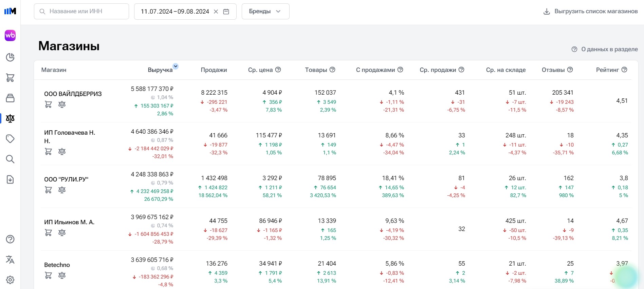Open the date range 11.07.2024–09.08.2024 field
Viewport: 644px width, 289px height.
tap(185, 12)
